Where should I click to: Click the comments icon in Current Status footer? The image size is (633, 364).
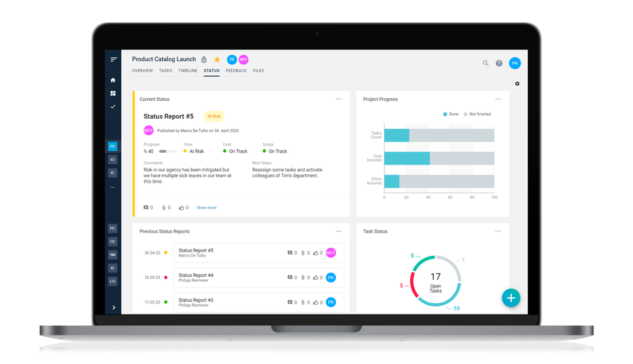click(146, 208)
